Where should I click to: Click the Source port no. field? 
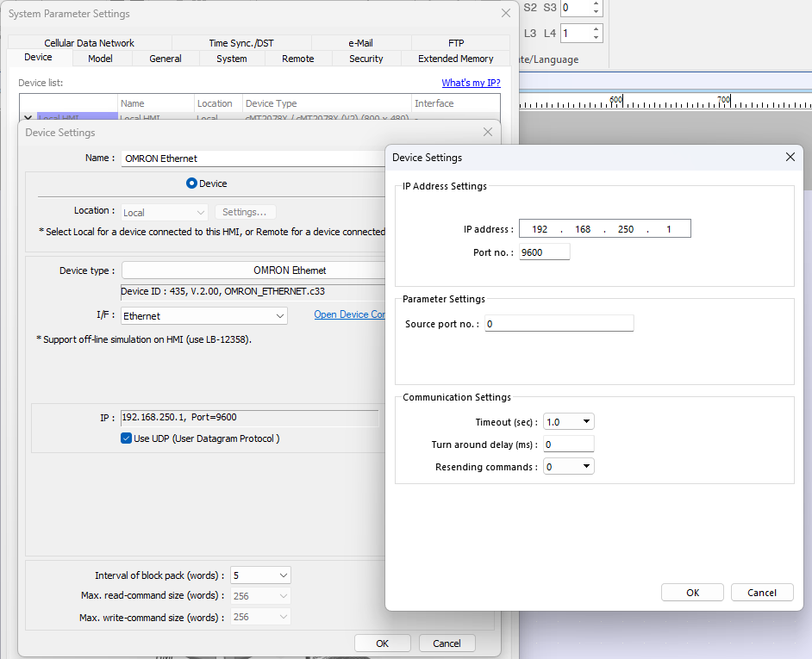[559, 324]
